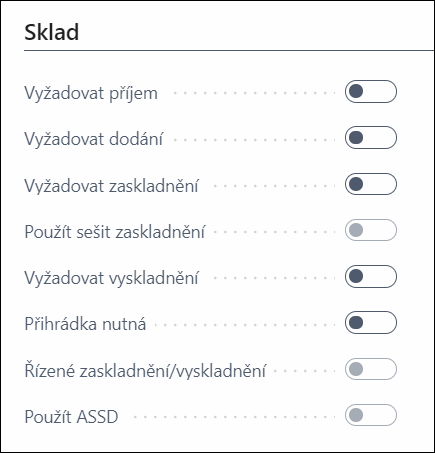Click the Použít sešit zaskladnění label
The width and height of the screenshot is (435, 453).
(115, 232)
